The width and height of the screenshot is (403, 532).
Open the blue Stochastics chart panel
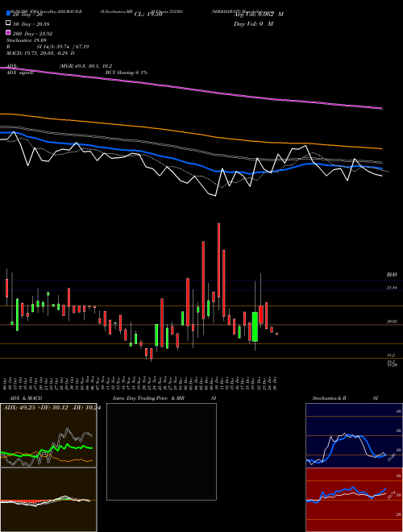pos(354,435)
